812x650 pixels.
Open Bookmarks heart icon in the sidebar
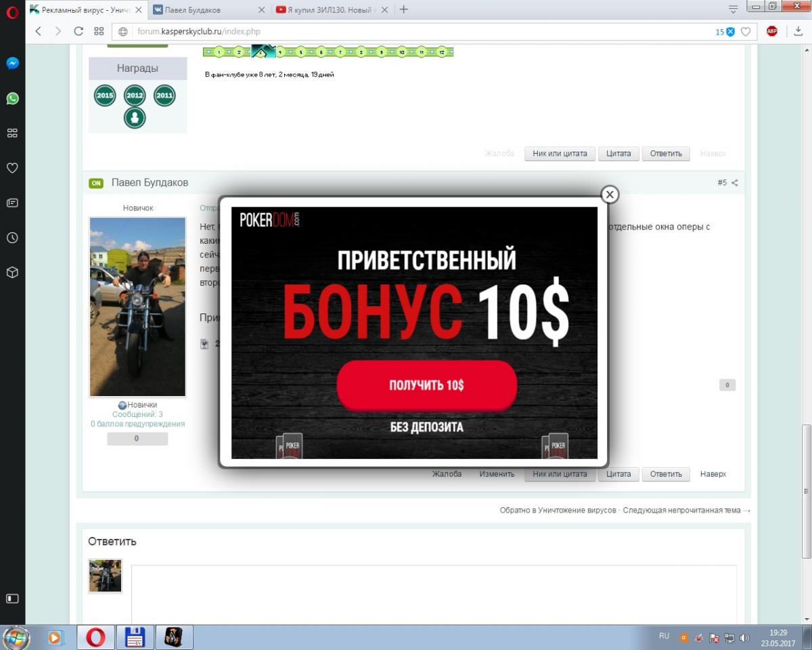(x=12, y=168)
